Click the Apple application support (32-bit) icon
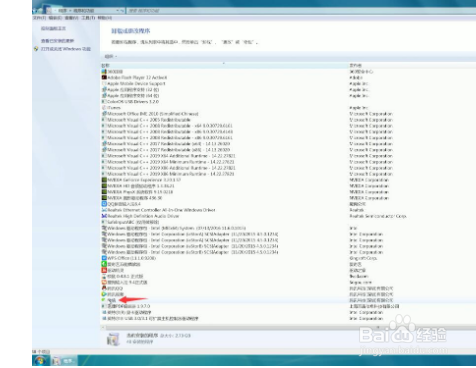 coord(104,90)
